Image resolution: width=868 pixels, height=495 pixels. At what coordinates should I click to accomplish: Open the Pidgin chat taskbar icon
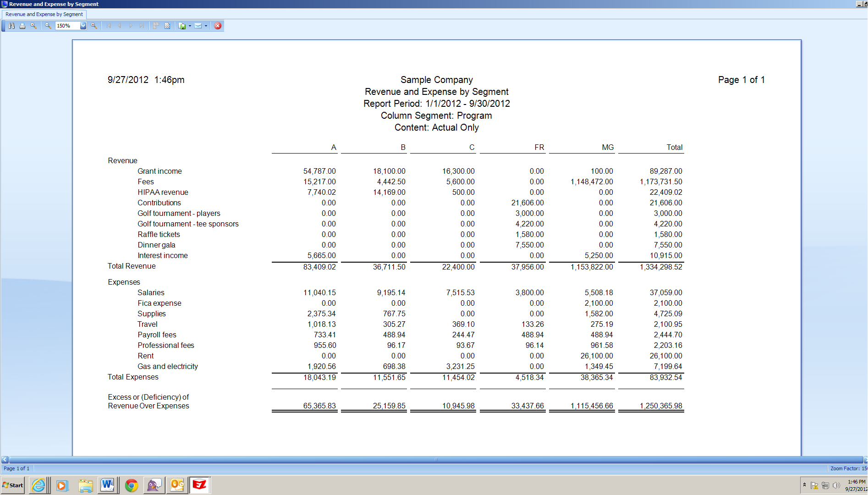154,485
